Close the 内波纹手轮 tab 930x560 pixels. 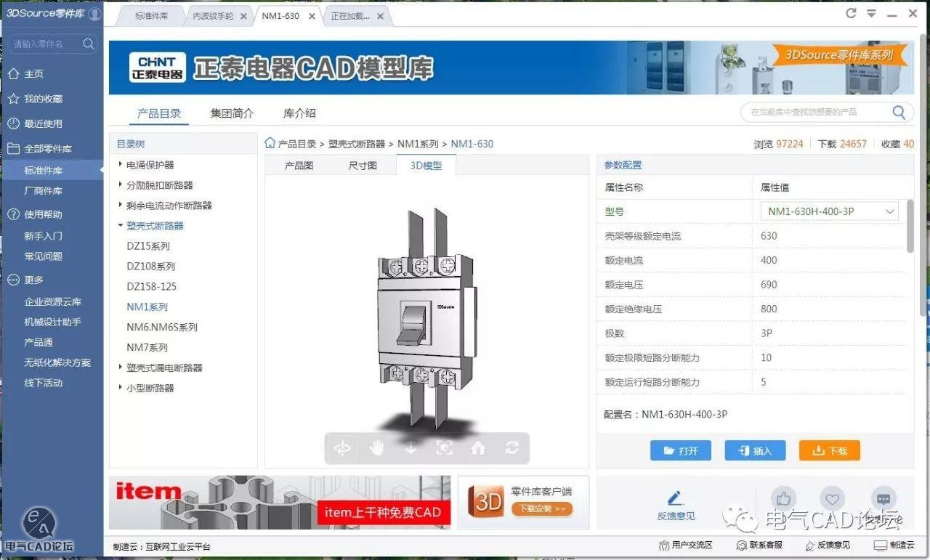tap(243, 17)
